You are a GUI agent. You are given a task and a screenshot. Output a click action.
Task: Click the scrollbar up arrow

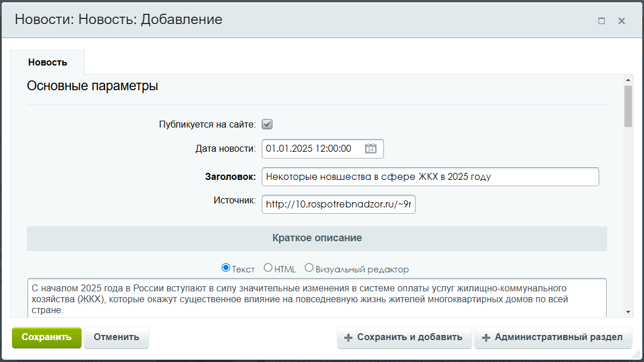point(629,80)
